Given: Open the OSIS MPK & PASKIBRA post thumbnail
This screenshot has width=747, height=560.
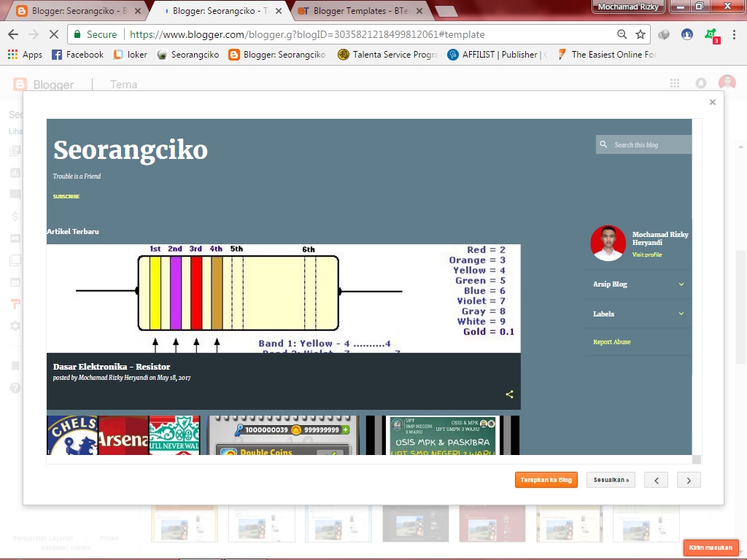Looking at the screenshot, I should pos(443,435).
